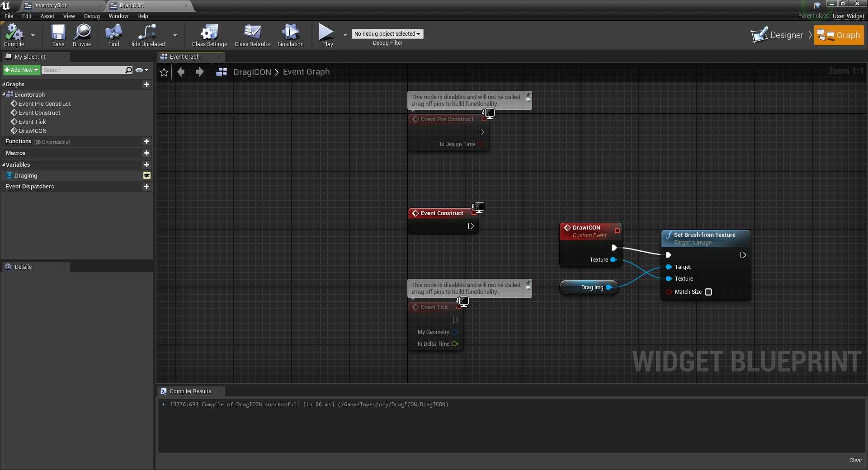Collapse the Graphs section

(4, 85)
